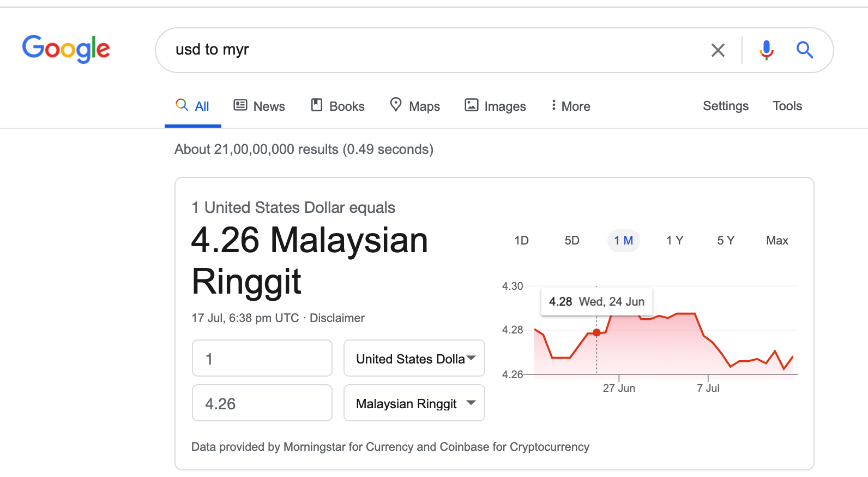
Task: Switch to the Images tab
Action: (495, 106)
